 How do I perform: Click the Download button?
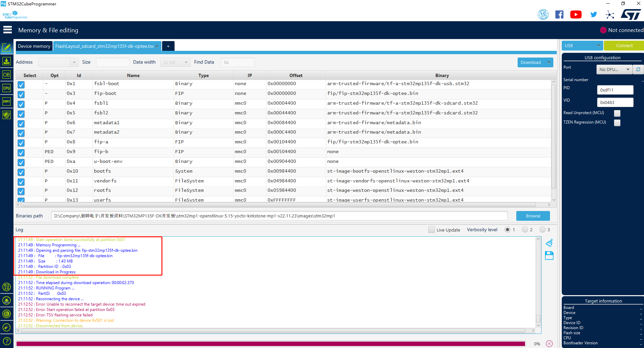tap(531, 62)
